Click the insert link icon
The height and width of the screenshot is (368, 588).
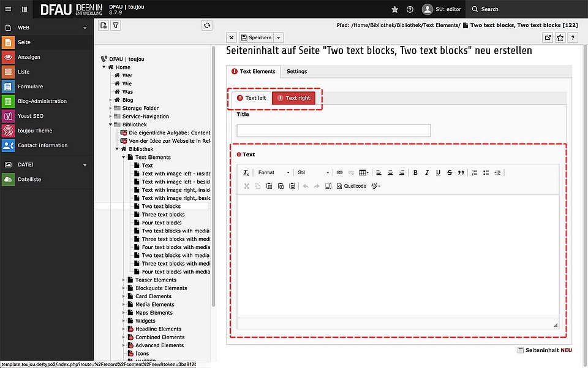[x=339, y=173]
